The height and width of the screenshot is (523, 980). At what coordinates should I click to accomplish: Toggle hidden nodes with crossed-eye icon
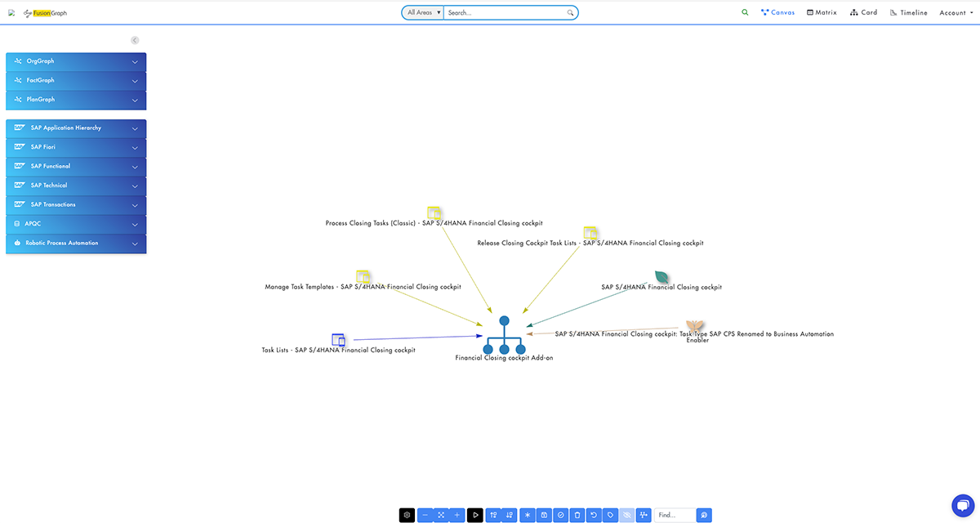(626, 515)
